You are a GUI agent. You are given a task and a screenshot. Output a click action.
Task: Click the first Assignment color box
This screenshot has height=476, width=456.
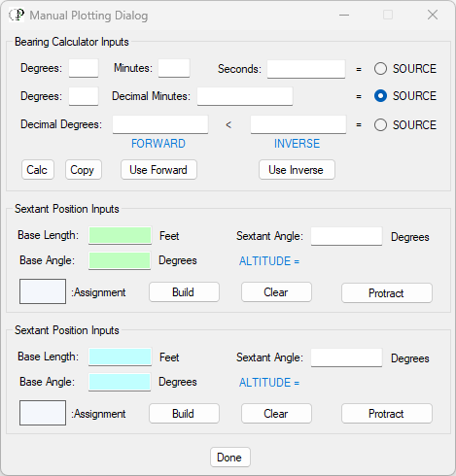43,291
